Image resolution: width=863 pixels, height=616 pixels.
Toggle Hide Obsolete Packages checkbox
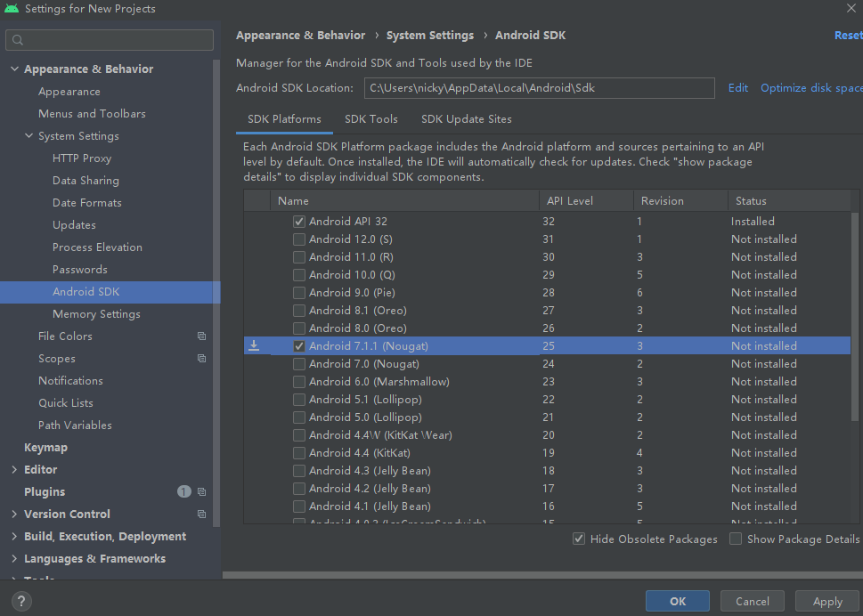tap(579, 539)
